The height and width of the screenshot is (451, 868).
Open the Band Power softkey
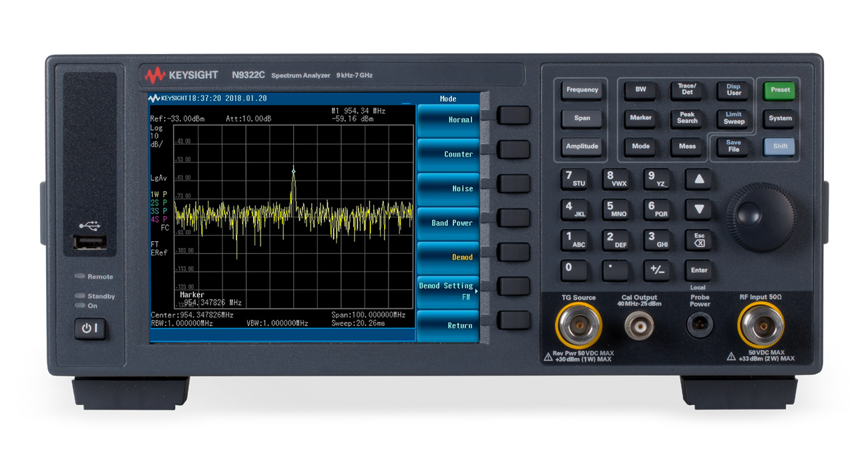pyautogui.click(x=448, y=222)
